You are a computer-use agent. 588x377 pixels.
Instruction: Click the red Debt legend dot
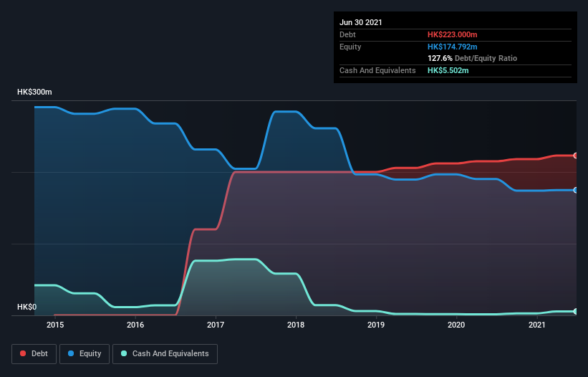(23, 353)
